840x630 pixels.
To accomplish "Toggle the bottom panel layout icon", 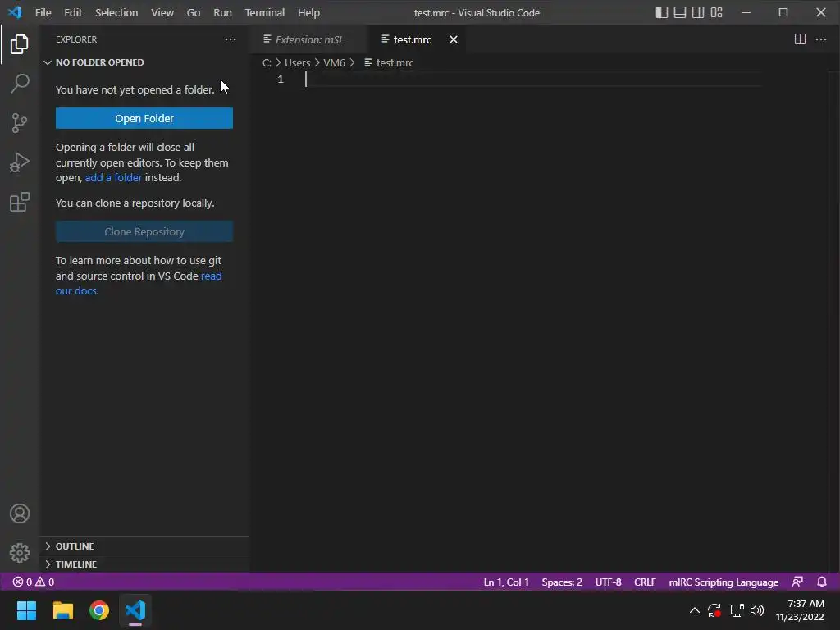I will point(680,12).
